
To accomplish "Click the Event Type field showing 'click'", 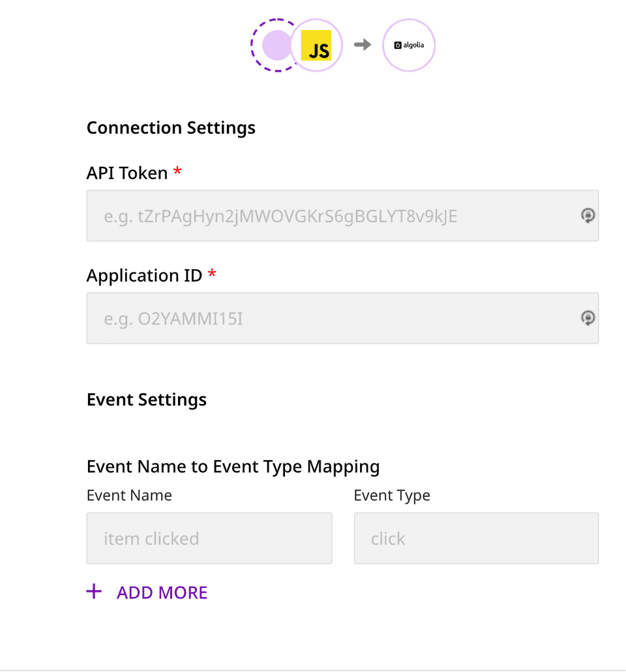I will point(476,538).
